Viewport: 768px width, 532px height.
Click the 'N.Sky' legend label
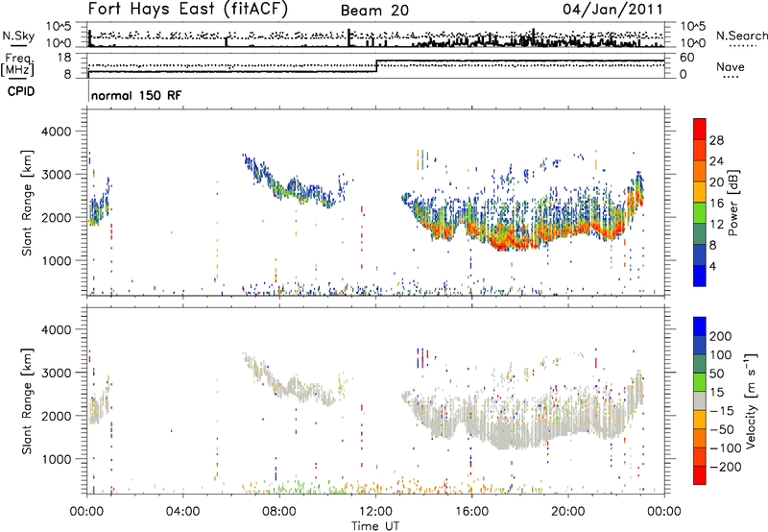(x=18, y=36)
